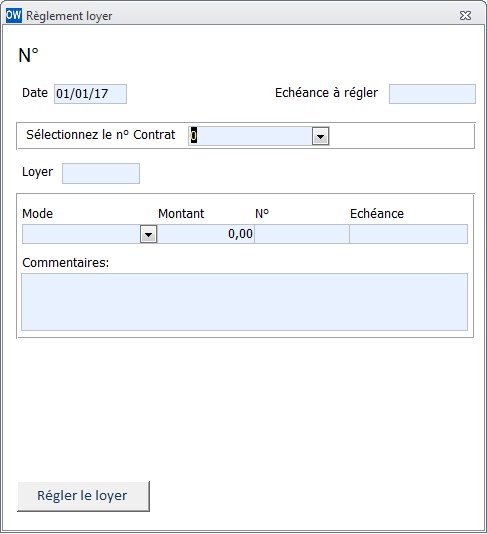Select the Montant field showing 0,00
The image size is (487, 534).
click(x=206, y=234)
